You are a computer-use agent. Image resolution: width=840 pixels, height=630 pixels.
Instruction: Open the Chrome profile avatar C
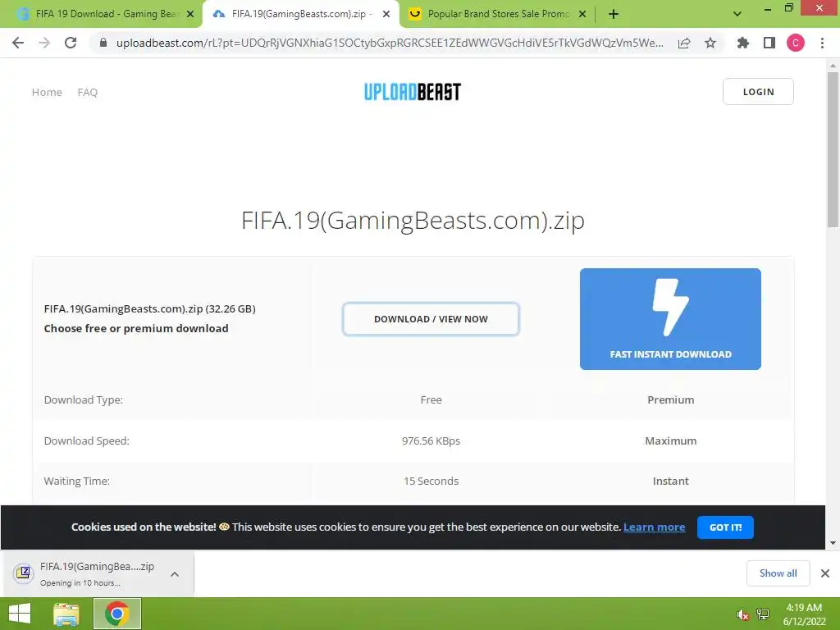(796, 43)
